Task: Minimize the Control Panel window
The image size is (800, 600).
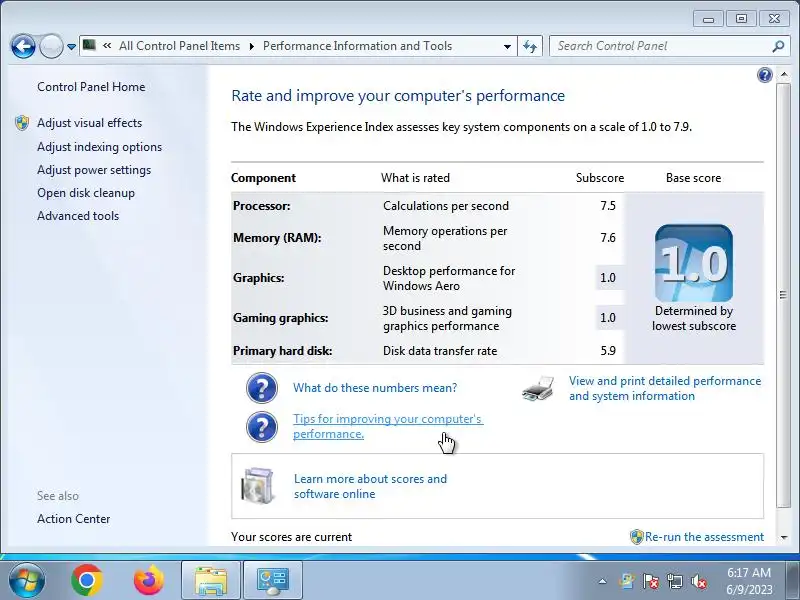Action: [x=708, y=19]
